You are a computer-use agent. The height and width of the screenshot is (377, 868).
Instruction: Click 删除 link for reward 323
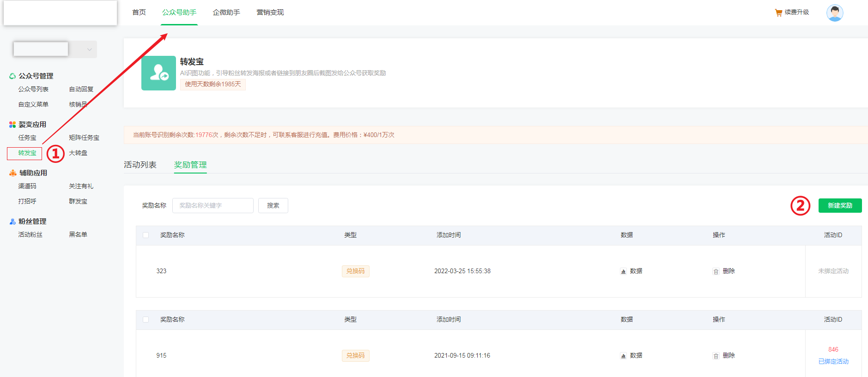pyautogui.click(x=729, y=271)
